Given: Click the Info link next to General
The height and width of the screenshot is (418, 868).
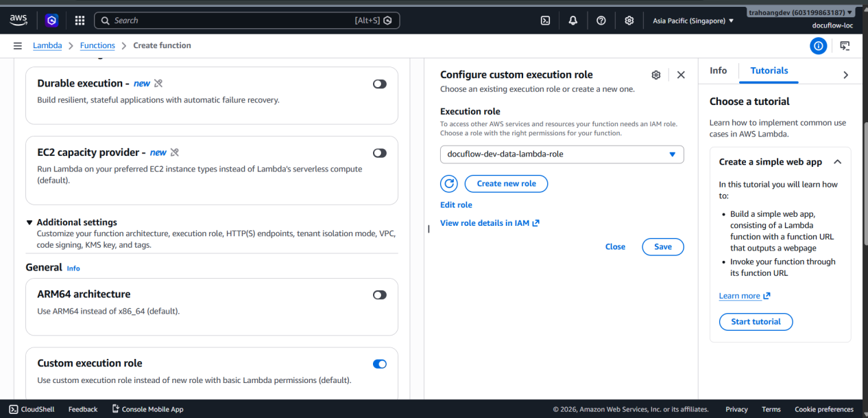Looking at the screenshot, I should point(73,268).
